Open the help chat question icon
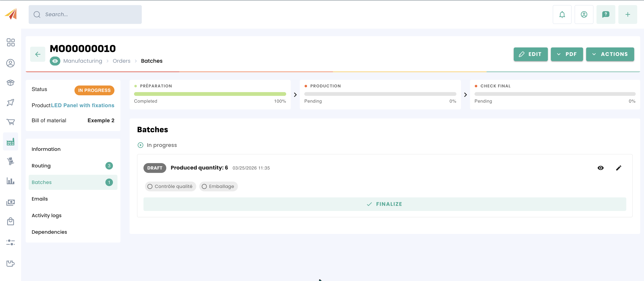Image resolution: width=644 pixels, height=281 pixels. coord(606,15)
